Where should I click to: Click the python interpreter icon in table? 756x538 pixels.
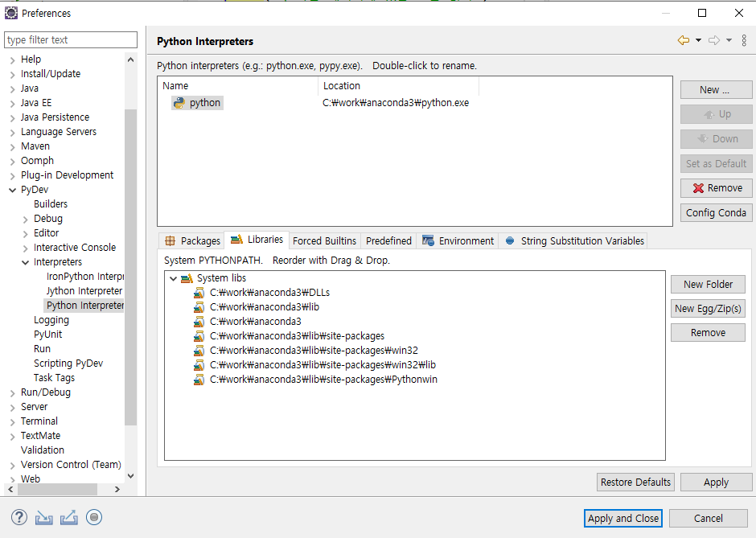[x=179, y=103]
